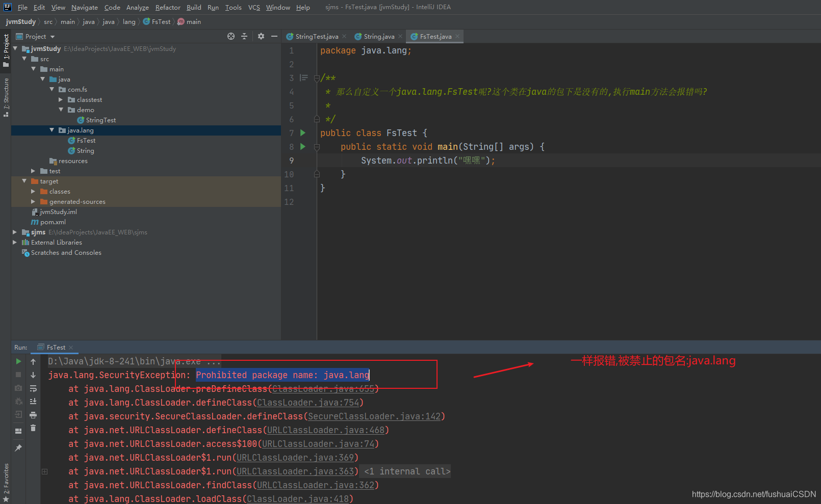Viewport: 821px width, 504px height.
Task: Select jvmStudy.iml file
Action: (x=58, y=211)
